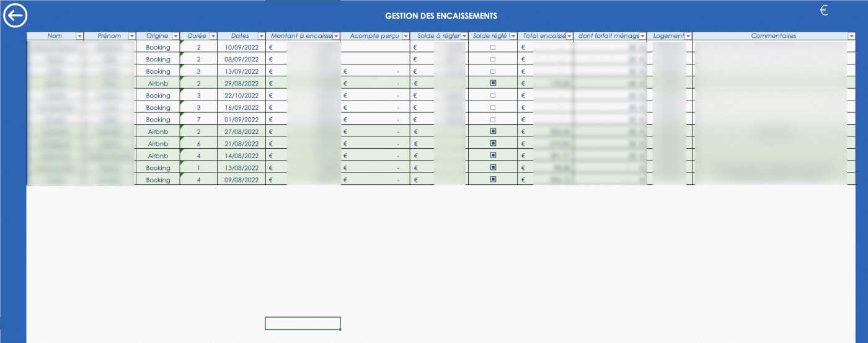Select the date cell 27/08/2022

coord(242,131)
